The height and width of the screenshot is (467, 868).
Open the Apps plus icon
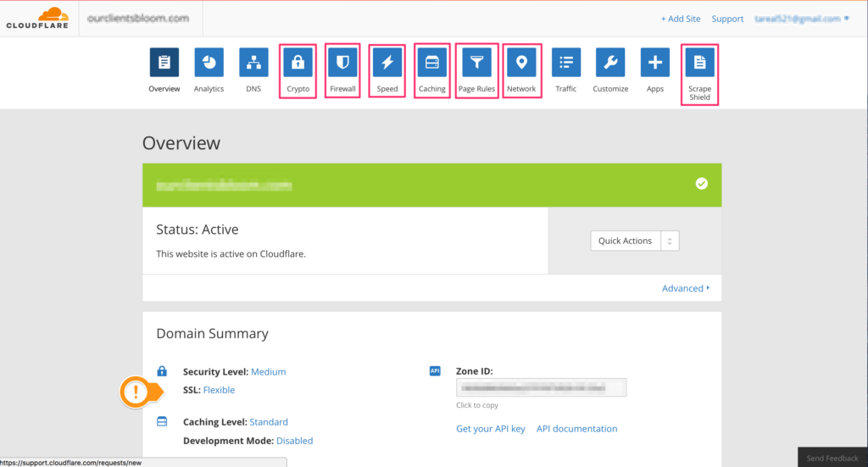[x=655, y=62]
